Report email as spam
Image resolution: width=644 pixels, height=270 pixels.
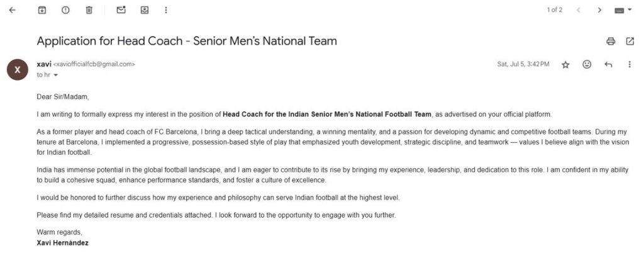[65, 10]
